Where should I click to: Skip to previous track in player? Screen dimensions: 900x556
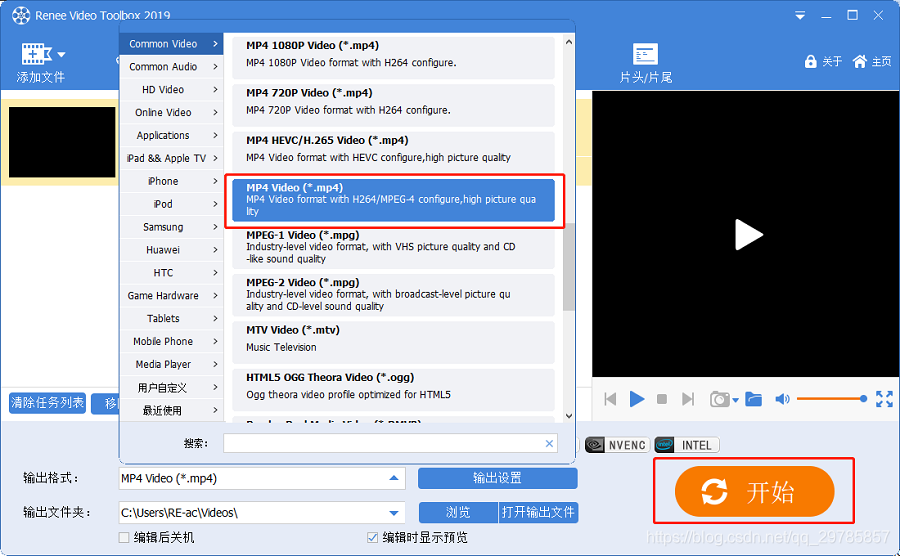(x=610, y=399)
